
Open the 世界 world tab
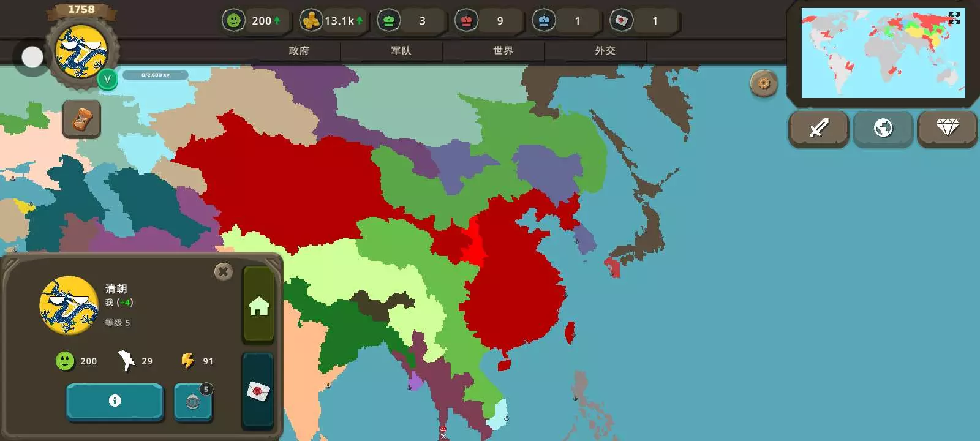point(503,51)
